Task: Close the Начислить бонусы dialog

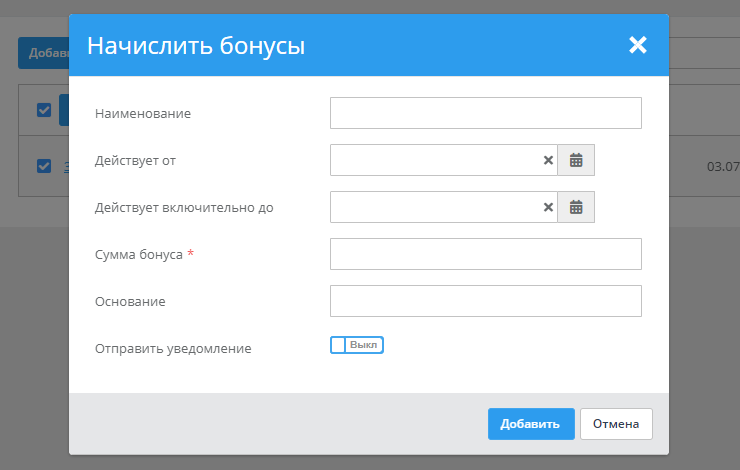Action: pyautogui.click(x=638, y=45)
